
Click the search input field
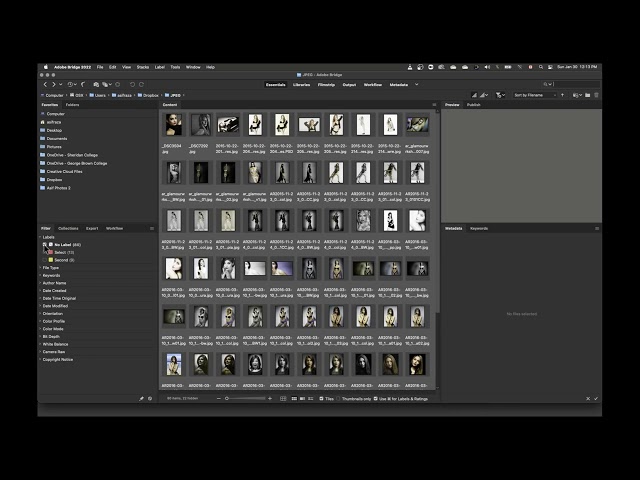point(576,84)
